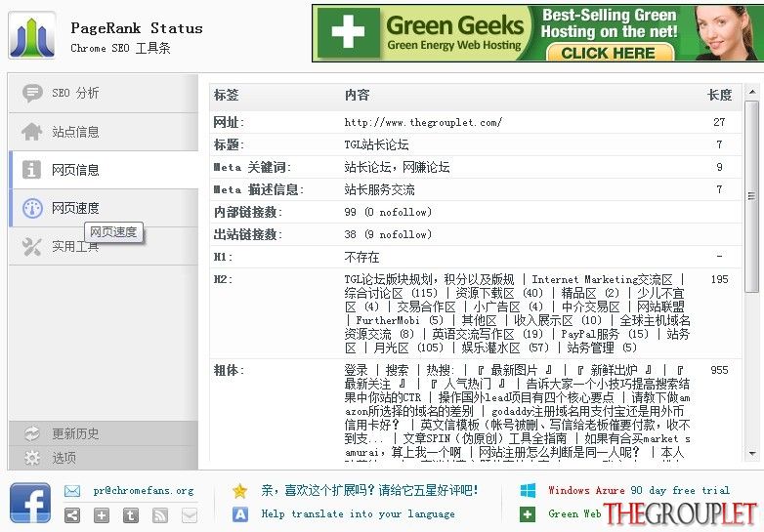Click the share icon below the email
The height and width of the screenshot is (532, 764).
click(x=72, y=515)
